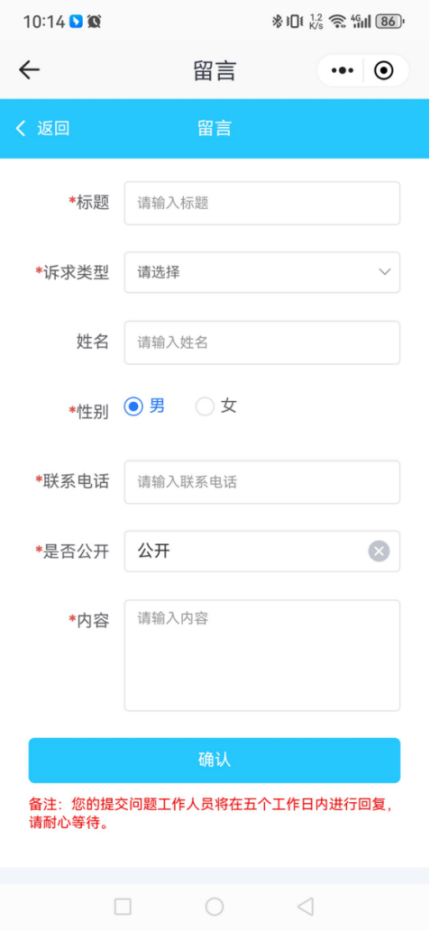Open the 诉求类型 dropdown
Image resolution: width=430 pixels, height=930 pixels.
[262, 272]
